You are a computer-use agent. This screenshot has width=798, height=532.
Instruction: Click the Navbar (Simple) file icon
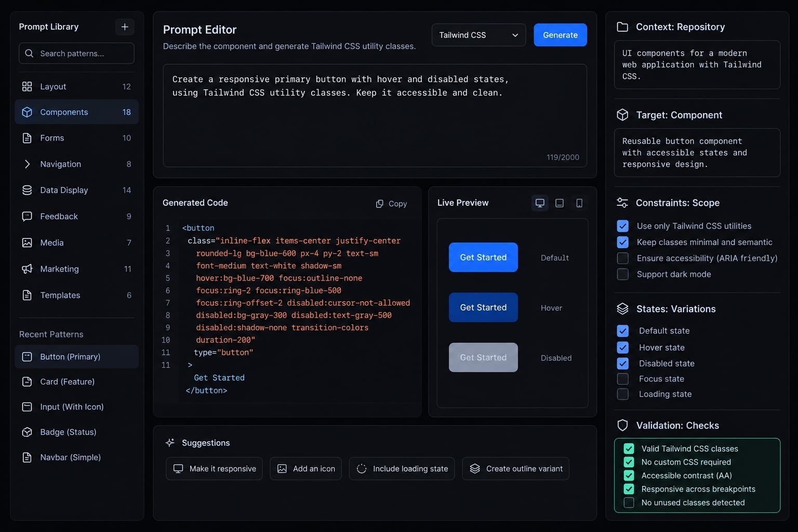pos(27,457)
